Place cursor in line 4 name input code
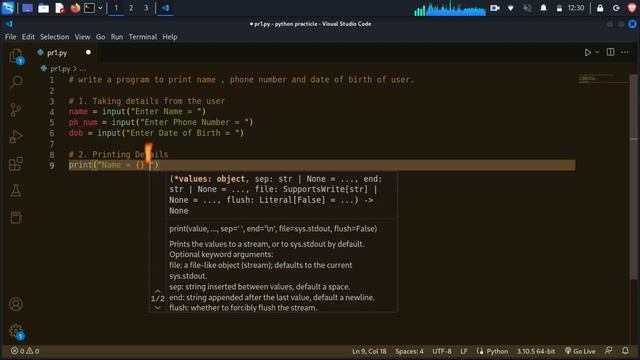 [x=137, y=111]
